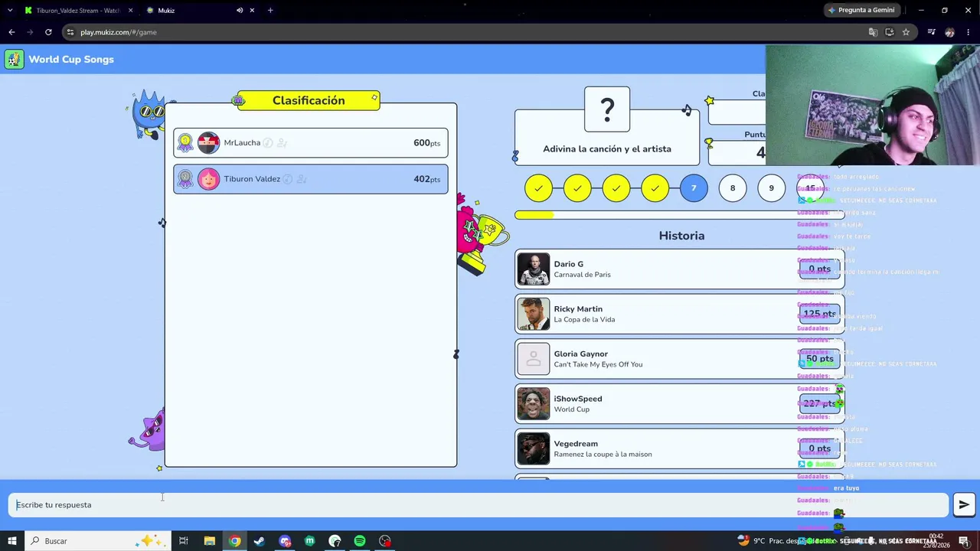Switch to the Tiburon_Valdez Stream tab
The height and width of the screenshot is (551, 980).
[78, 10]
